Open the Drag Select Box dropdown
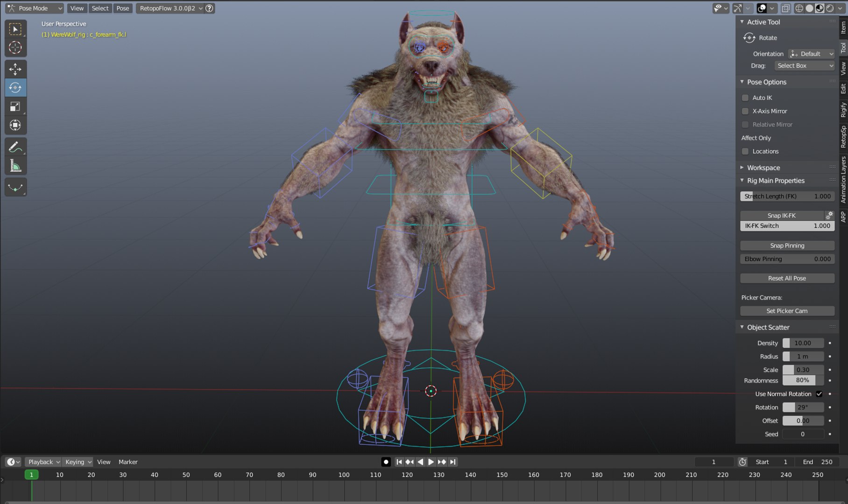Viewport: 848px width, 504px height. 804,66
